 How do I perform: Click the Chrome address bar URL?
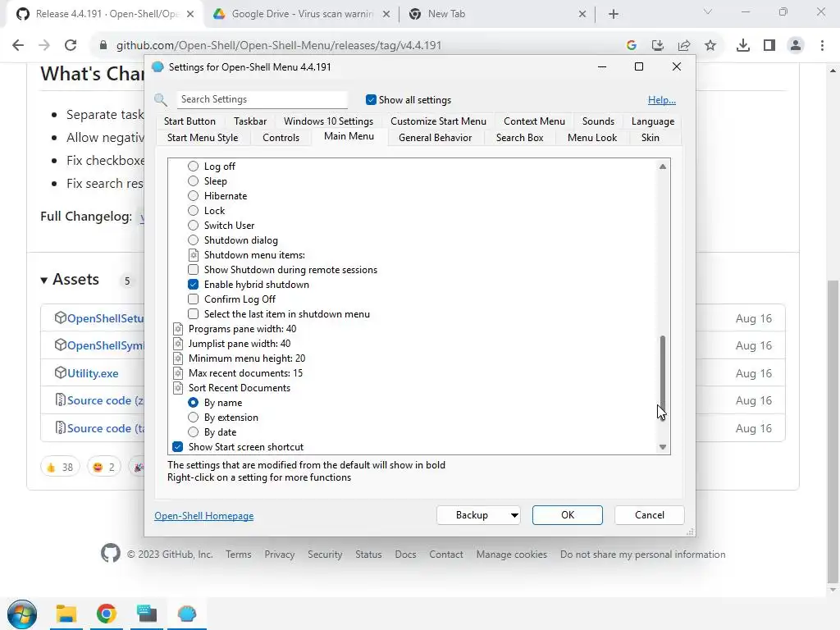point(279,45)
